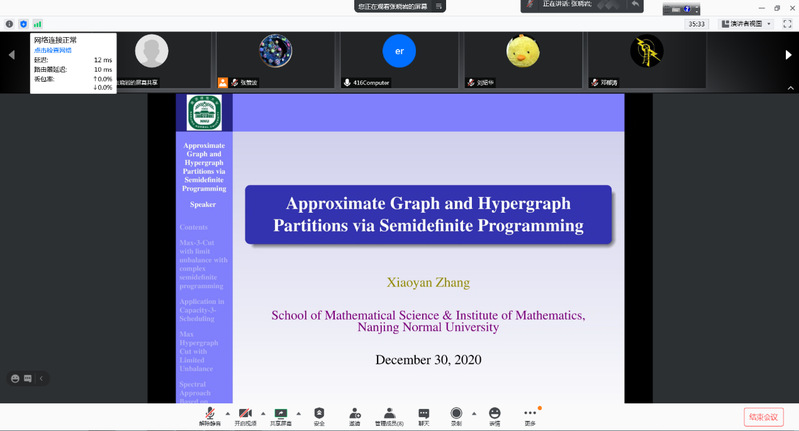Click the Nanjing Normal University affiliation text
Image resolution: width=799 pixels, height=431 pixels.
click(428, 327)
